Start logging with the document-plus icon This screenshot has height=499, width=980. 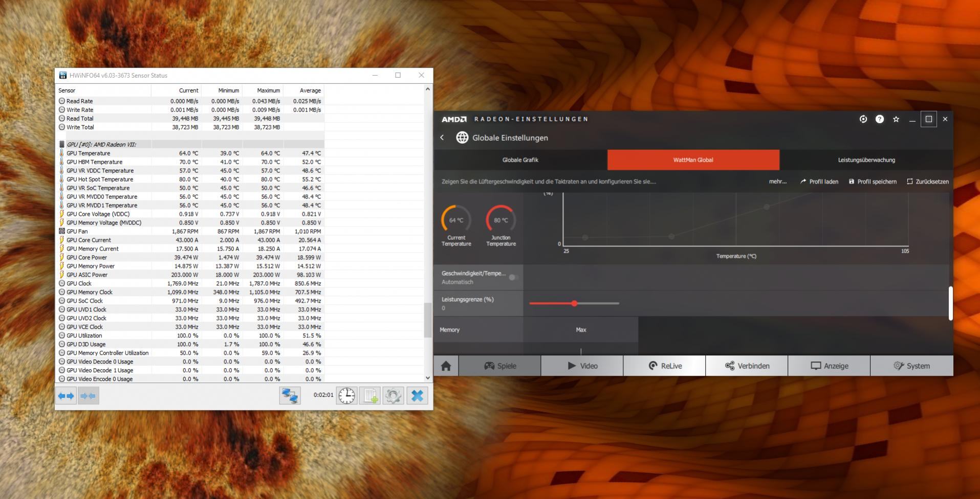[x=370, y=396]
